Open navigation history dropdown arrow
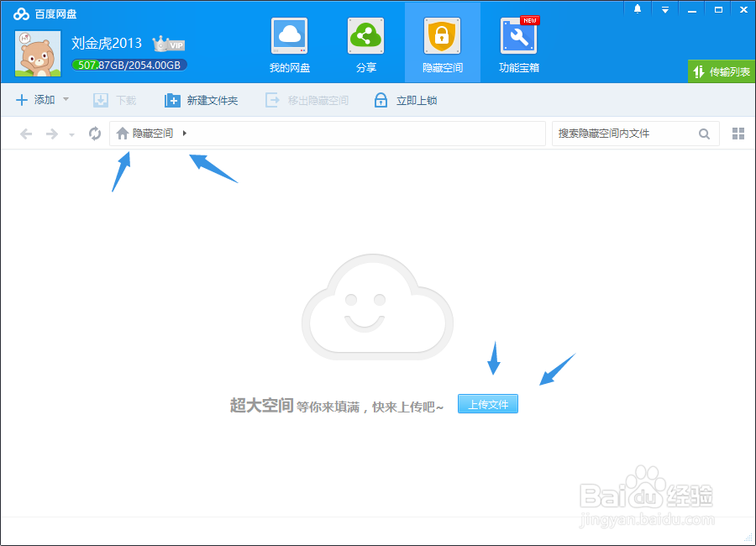Viewport: 756px width, 546px height. [71, 135]
